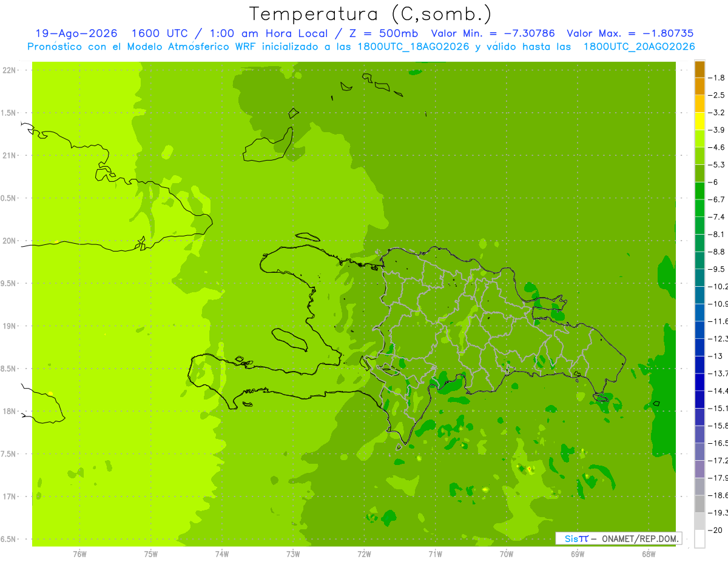Click the longitude axis label '71W'

(435, 554)
